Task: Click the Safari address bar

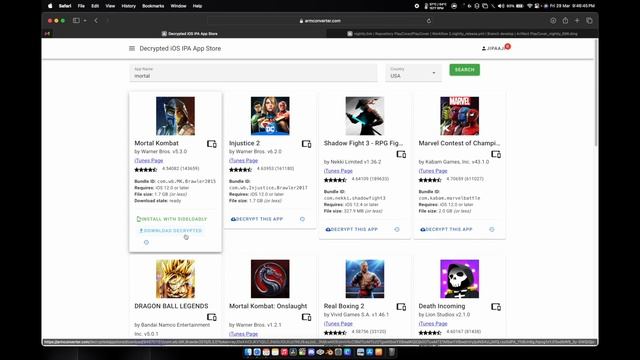Action: point(320,20)
